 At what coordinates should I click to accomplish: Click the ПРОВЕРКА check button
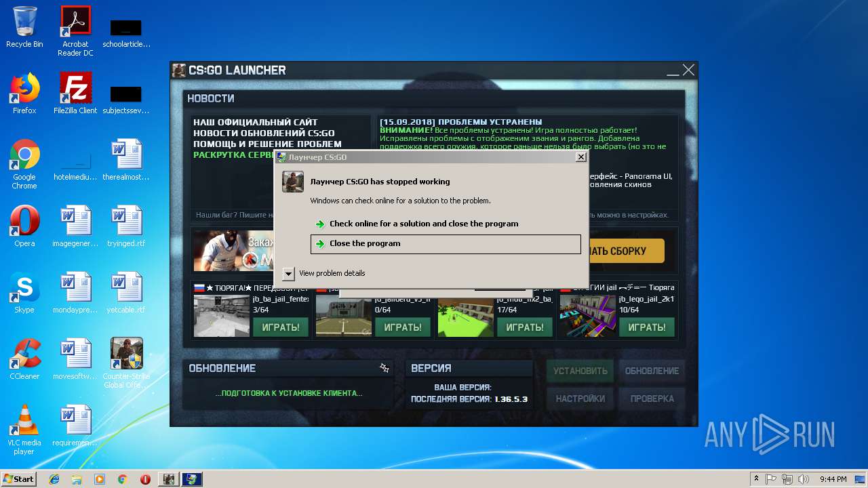tap(652, 399)
